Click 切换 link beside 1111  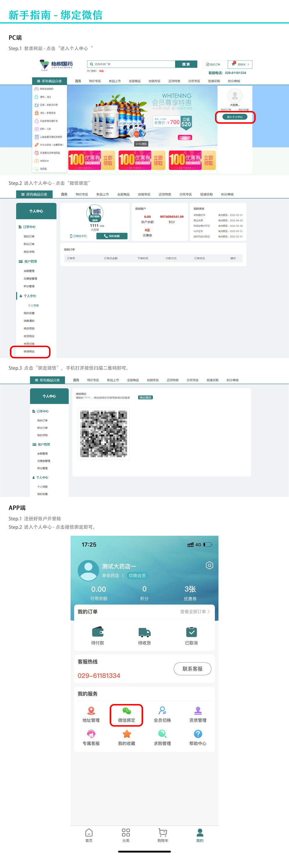(102, 226)
